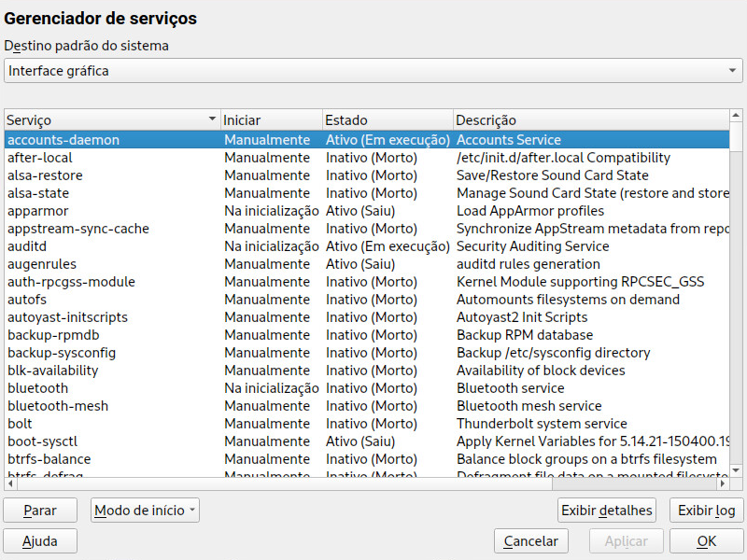Click 'auditd rules generation' description cell
This screenshot has height=560, width=747.
[528, 264]
